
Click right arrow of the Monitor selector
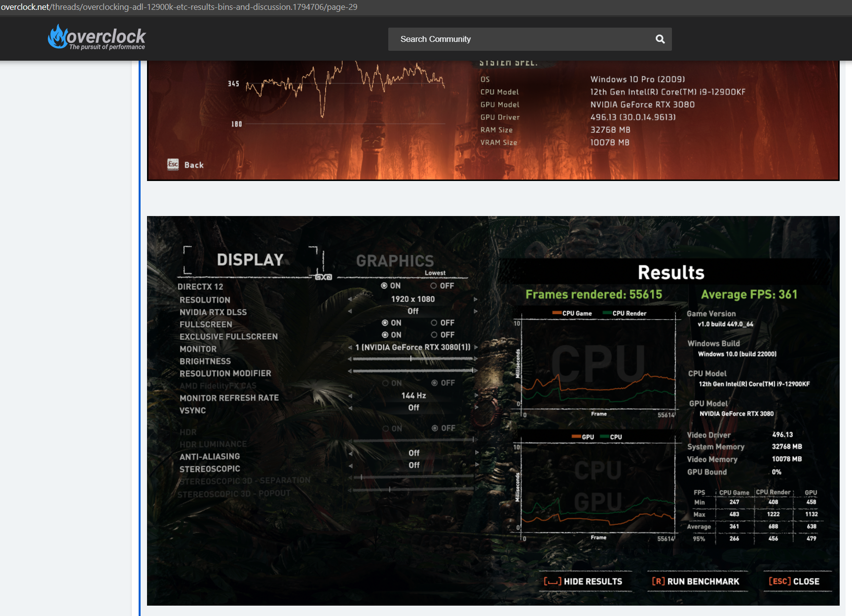(476, 347)
